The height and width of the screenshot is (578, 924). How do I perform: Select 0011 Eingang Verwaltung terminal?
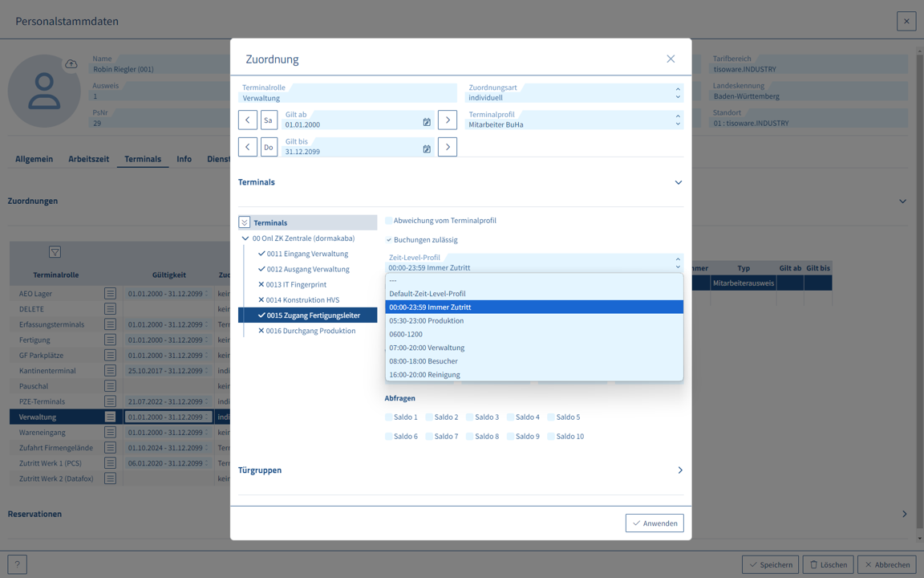307,254
